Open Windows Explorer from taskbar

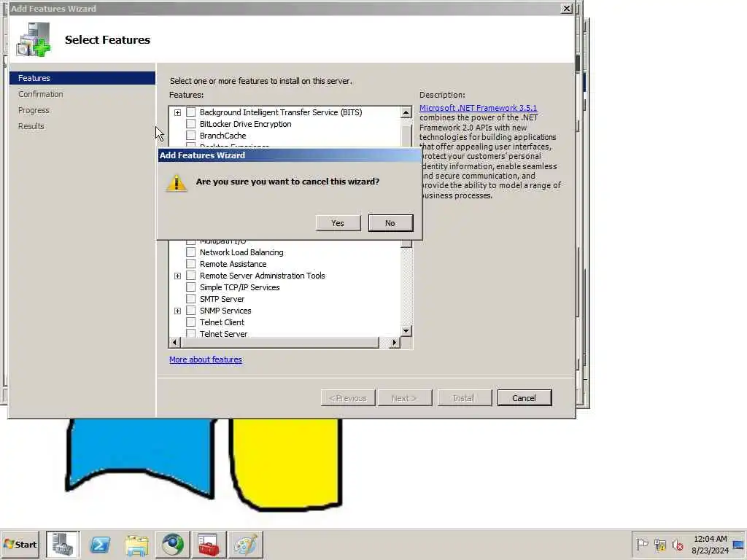136,544
